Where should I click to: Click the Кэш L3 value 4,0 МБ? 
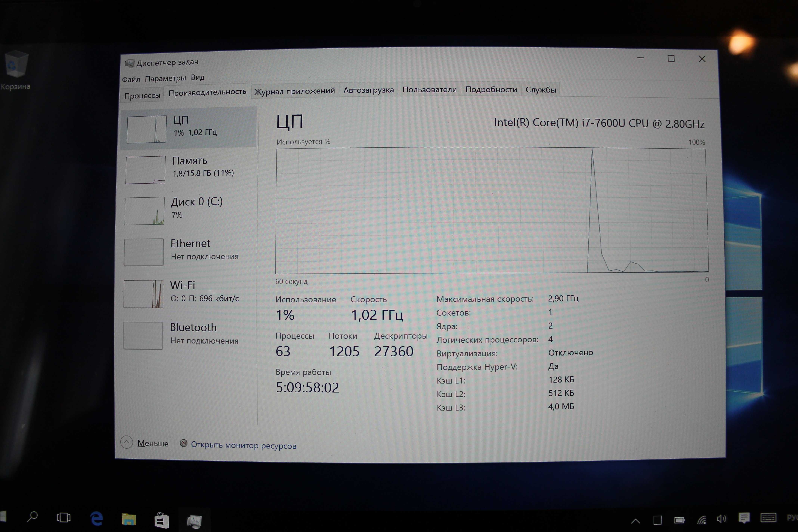tap(561, 406)
